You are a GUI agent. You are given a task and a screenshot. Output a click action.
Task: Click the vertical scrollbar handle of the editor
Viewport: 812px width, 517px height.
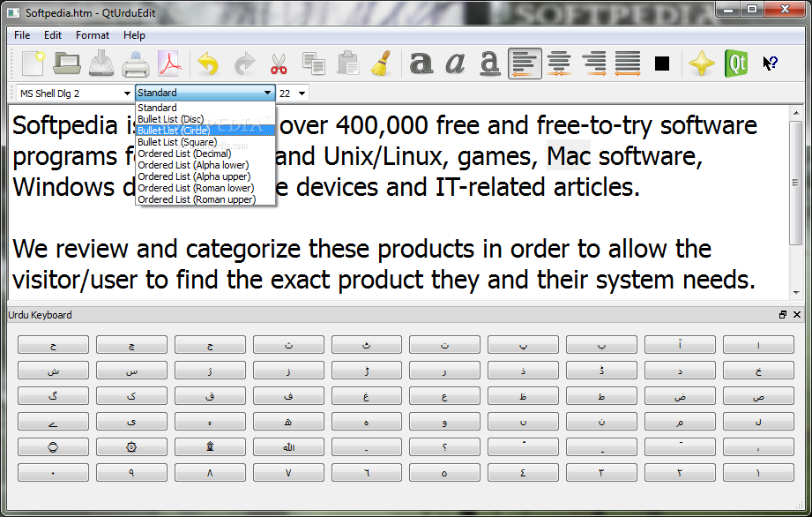795,183
